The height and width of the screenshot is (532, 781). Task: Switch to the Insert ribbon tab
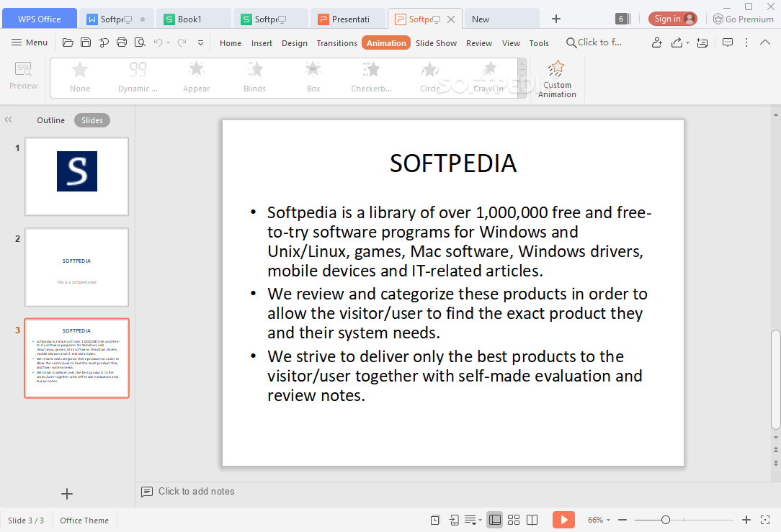(x=262, y=43)
